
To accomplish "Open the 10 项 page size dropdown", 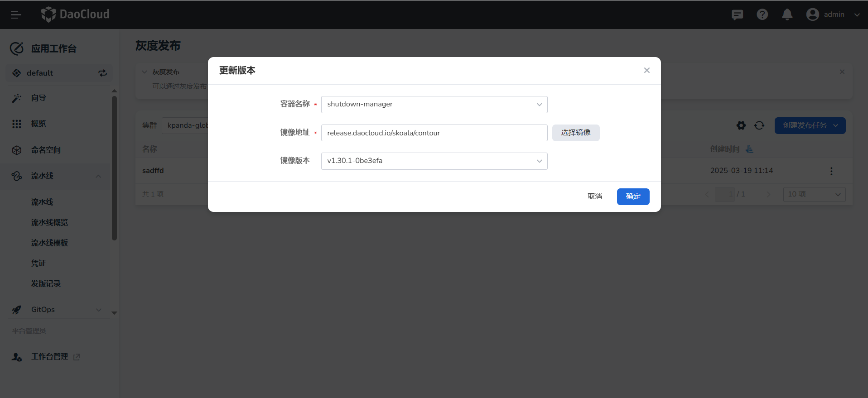I will tap(814, 194).
